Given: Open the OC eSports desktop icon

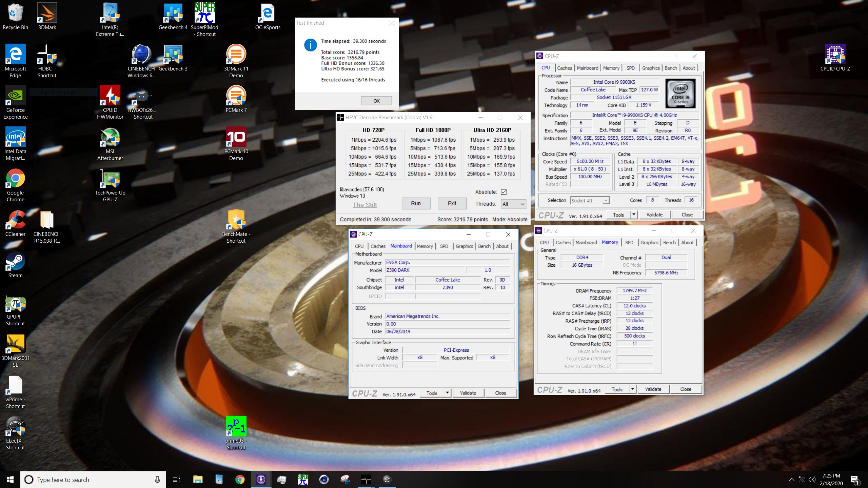Looking at the screenshot, I should tap(268, 16).
